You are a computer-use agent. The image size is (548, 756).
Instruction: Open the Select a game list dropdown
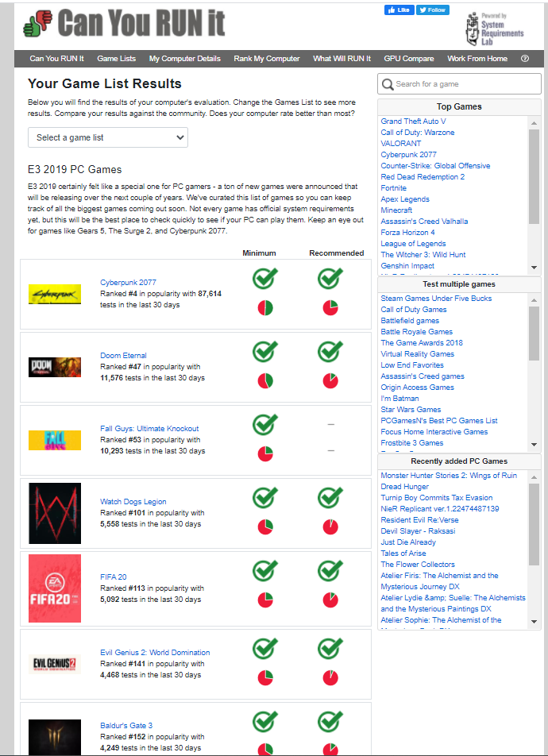pyautogui.click(x=108, y=137)
